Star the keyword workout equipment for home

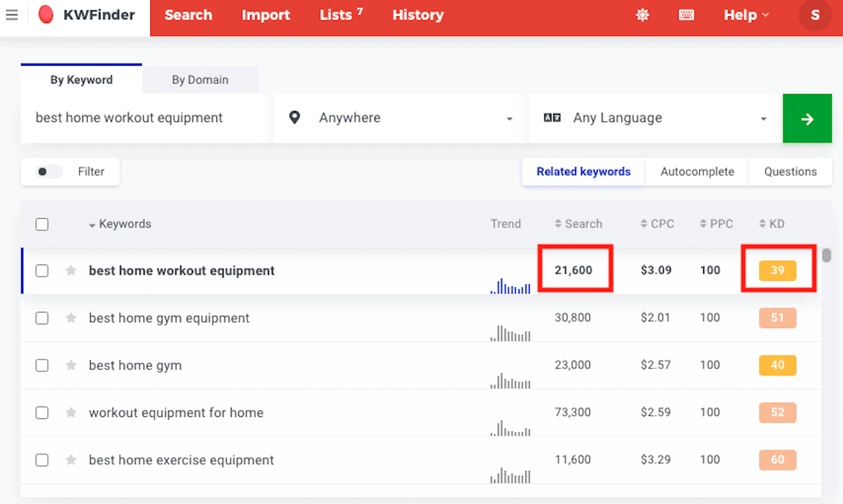[x=71, y=413]
